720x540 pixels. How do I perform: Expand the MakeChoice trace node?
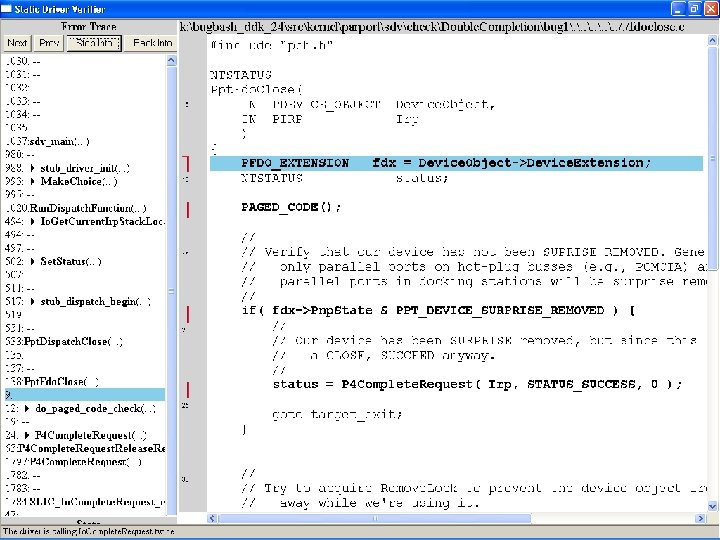click(x=32, y=182)
